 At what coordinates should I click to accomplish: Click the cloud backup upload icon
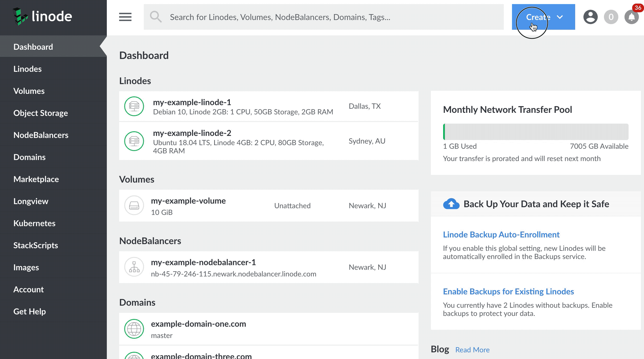[x=451, y=204]
